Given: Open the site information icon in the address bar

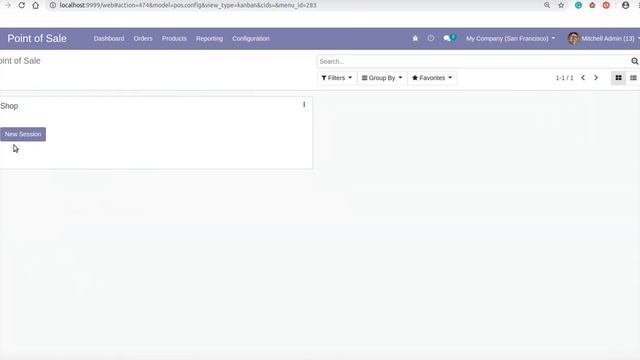Looking at the screenshot, I should (53, 5).
